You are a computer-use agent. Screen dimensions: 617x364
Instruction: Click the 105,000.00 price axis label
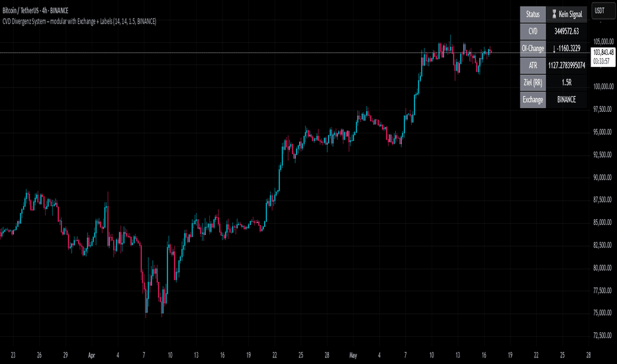602,42
